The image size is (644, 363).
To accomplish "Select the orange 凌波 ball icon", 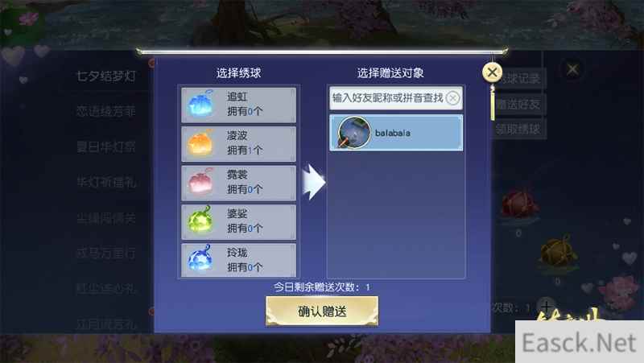I will (200, 143).
